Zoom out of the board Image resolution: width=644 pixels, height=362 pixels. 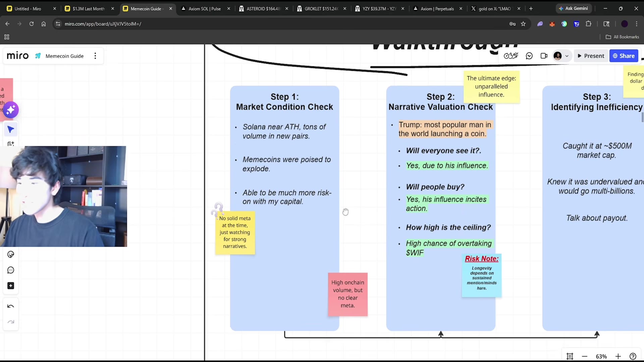(x=585, y=356)
